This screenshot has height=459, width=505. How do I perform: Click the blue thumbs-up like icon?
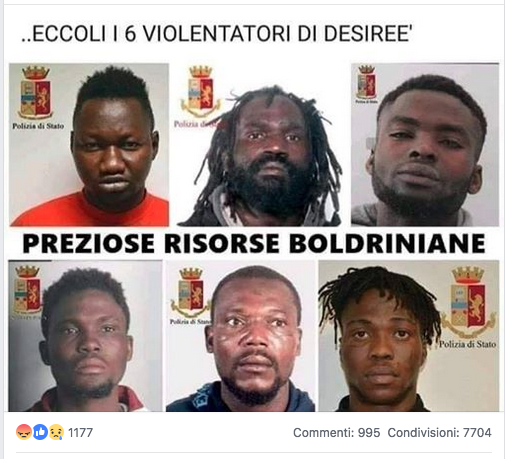40,432
